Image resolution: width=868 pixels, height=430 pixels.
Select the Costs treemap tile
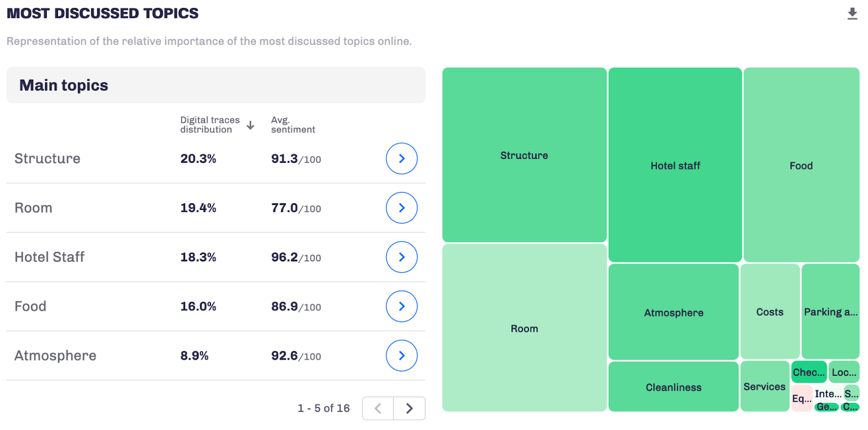(769, 312)
